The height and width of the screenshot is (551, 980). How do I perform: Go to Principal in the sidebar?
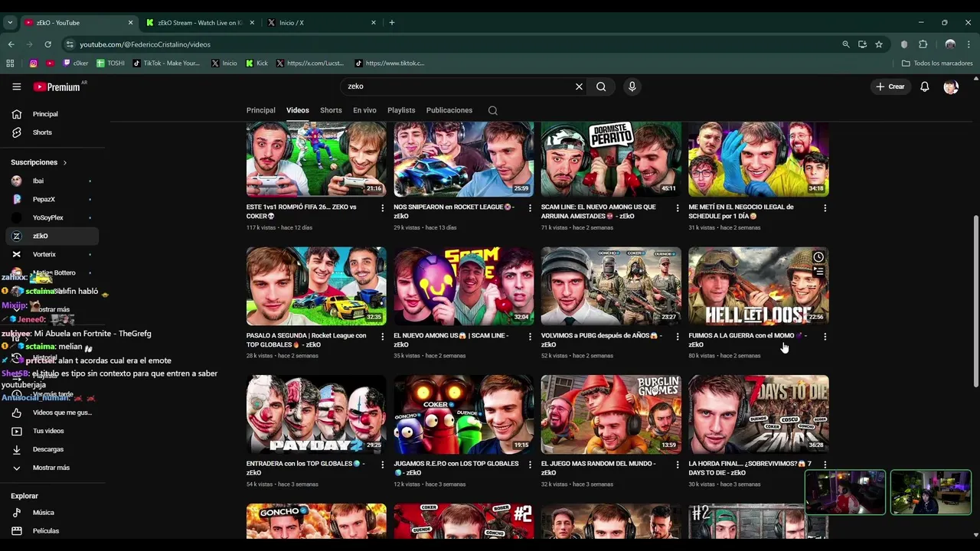point(51,114)
